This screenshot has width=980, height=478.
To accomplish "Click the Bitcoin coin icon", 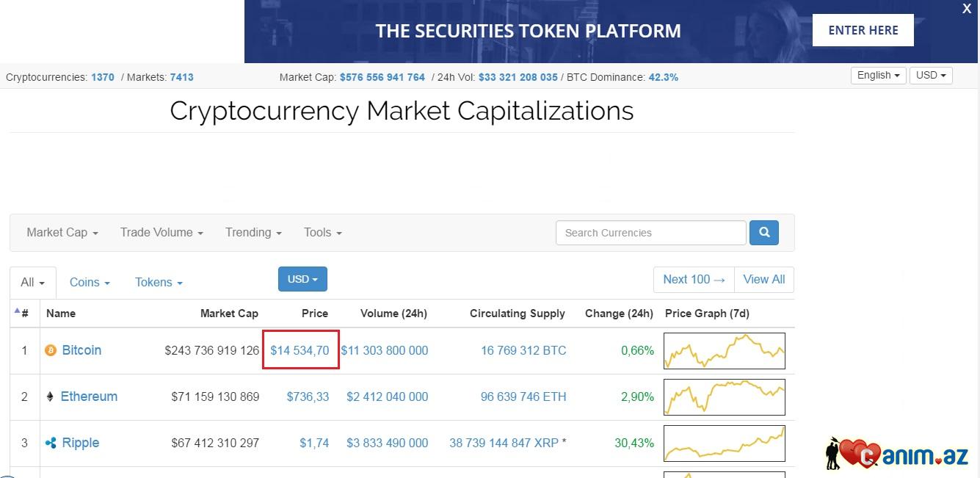I will (x=51, y=351).
